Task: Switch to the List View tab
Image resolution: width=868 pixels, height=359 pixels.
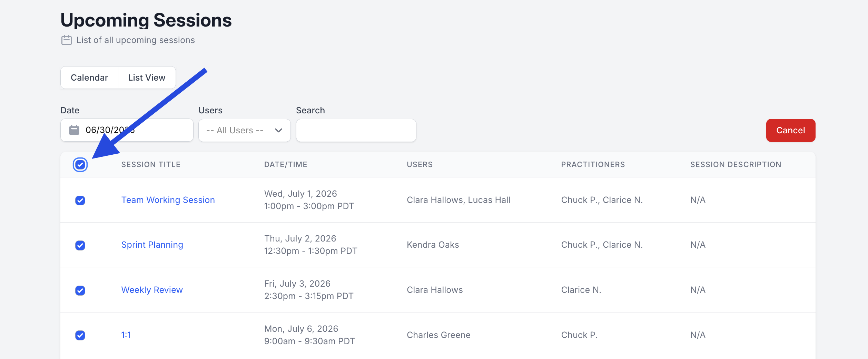Action: point(147,78)
